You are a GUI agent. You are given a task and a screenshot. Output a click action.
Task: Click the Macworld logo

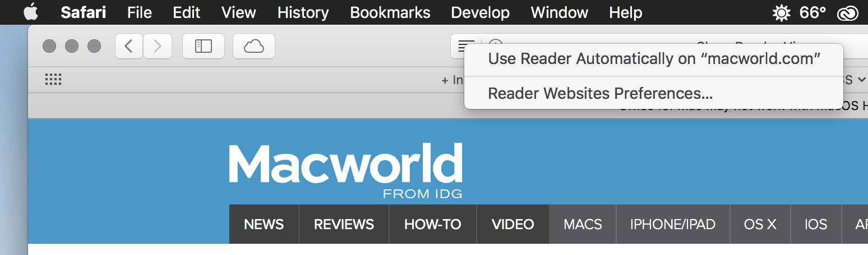(x=346, y=171)
